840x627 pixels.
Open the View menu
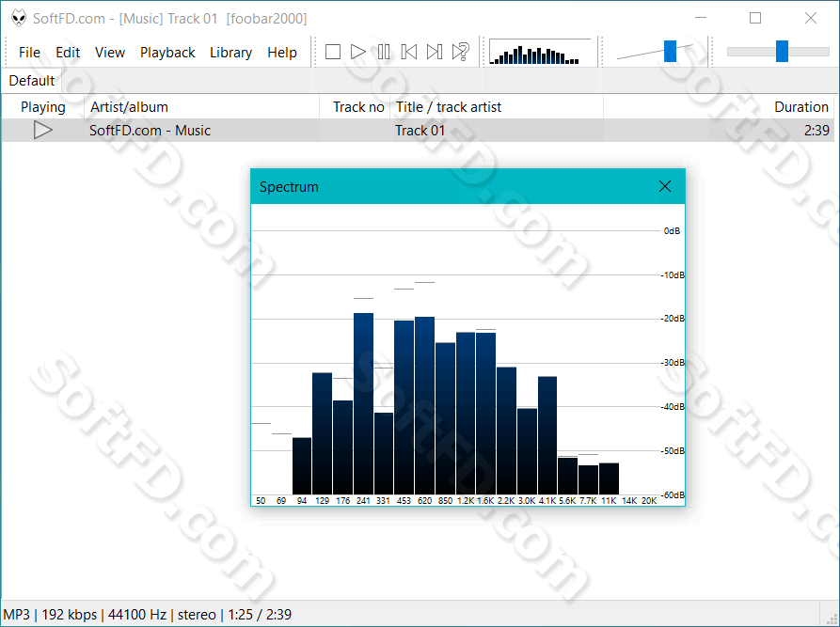tap(110, 53)
